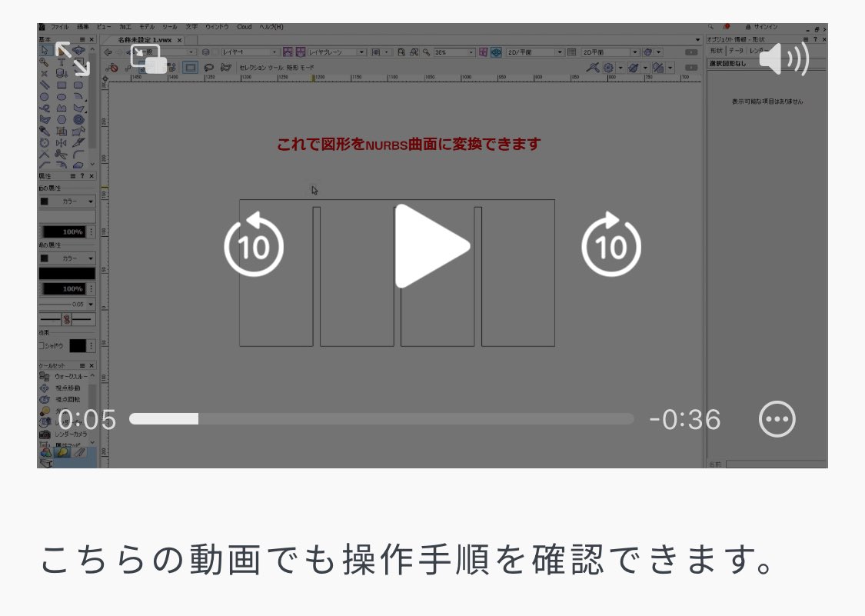
Task: Open the 2D/平面 view dropdown
Action: tap(535, 52)
